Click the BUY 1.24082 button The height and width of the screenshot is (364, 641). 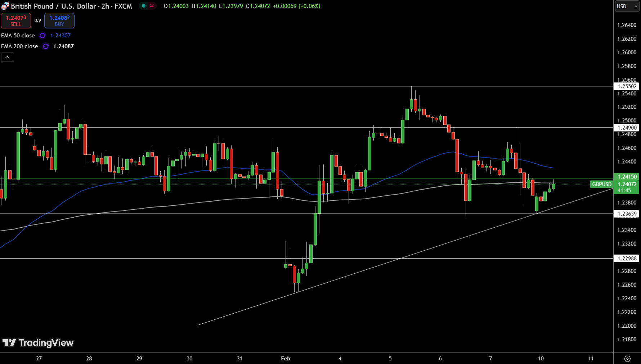click(x=59, y=21)
